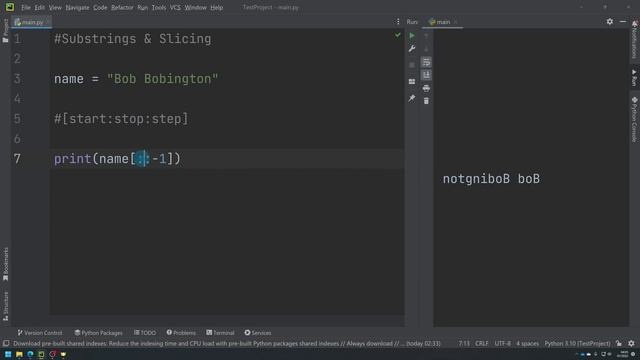
Task: Open the View menu
Action: tap(55, 7)
